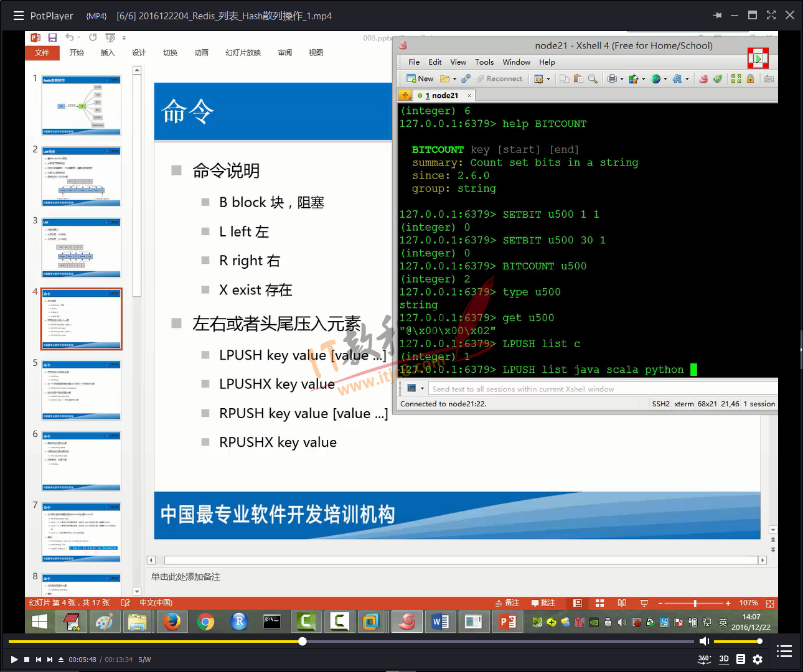Screen dimensions: 803x672
Task: Open the 动画 ribbon tab
Action: click(x=201, y=53)
